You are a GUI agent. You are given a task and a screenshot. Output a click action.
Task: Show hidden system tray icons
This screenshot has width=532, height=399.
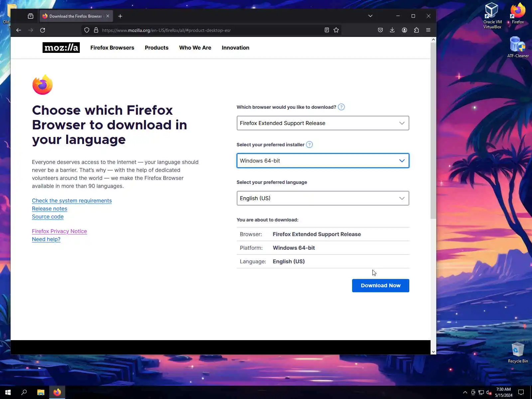[465, 392]
